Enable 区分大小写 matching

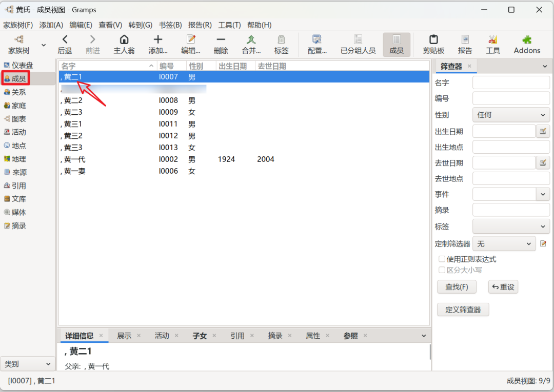point(442,270)
